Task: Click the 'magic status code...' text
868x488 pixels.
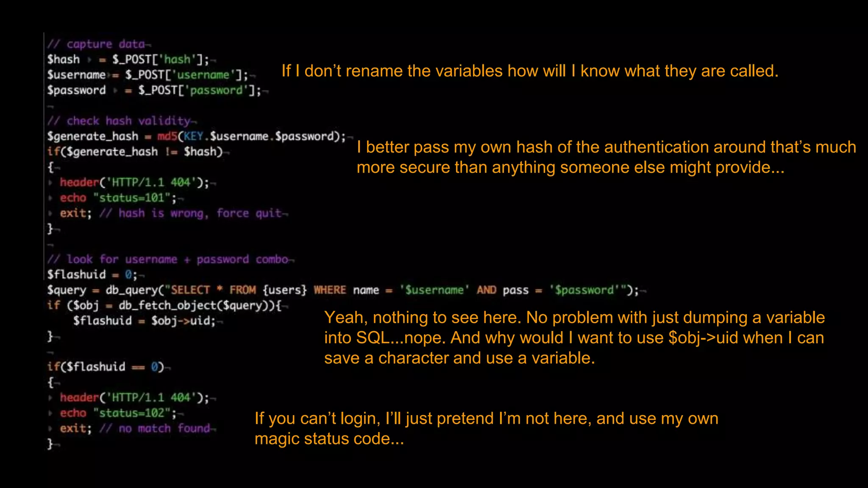Action: pyautogui.click(x=329, y=438)
